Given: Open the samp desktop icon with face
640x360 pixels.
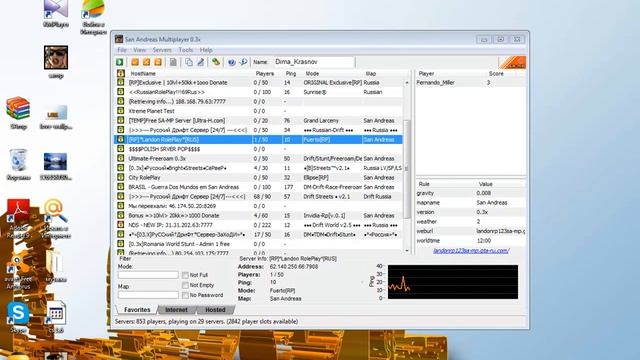Looking at the screenshot, I should (56, 61).
